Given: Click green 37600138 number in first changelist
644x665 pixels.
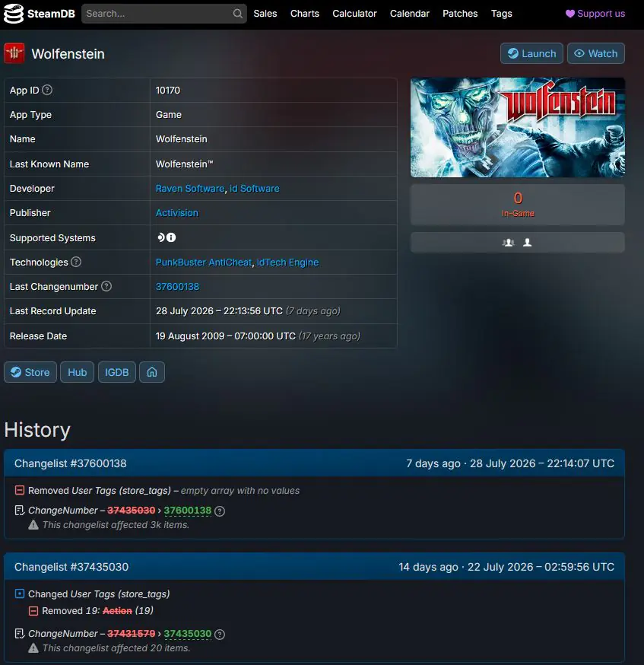Looking at the screenshot, I should coord(187,511).
